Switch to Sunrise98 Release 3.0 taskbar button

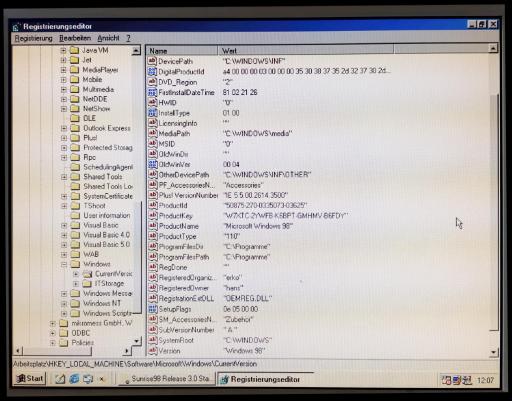pos(167,379)
